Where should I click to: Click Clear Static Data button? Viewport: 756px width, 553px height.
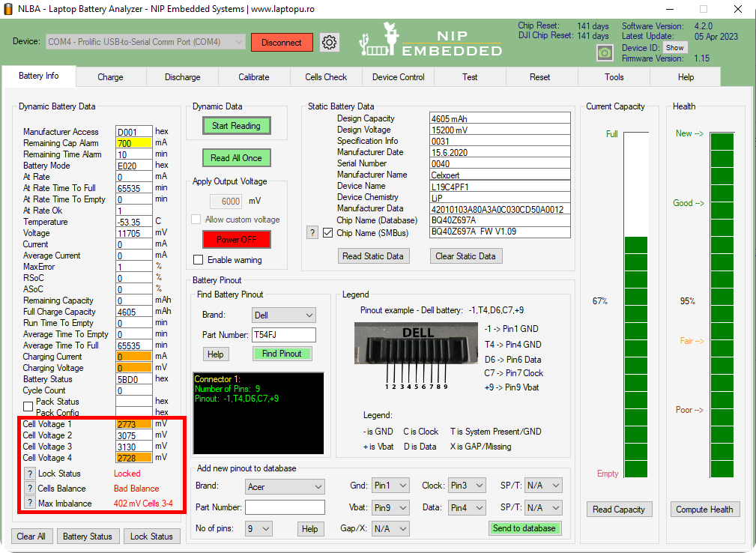[466, 256]
